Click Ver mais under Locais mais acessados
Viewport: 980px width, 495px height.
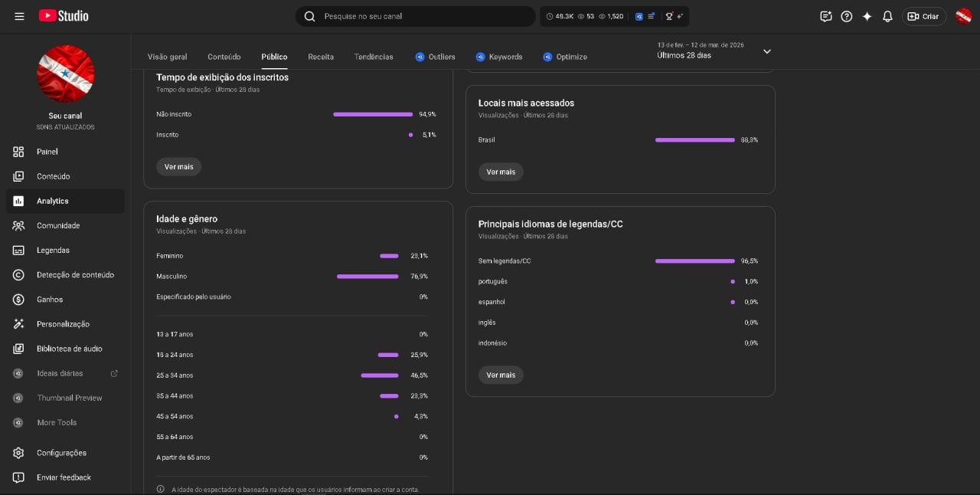pyautogui.click(x=501, y=172)
